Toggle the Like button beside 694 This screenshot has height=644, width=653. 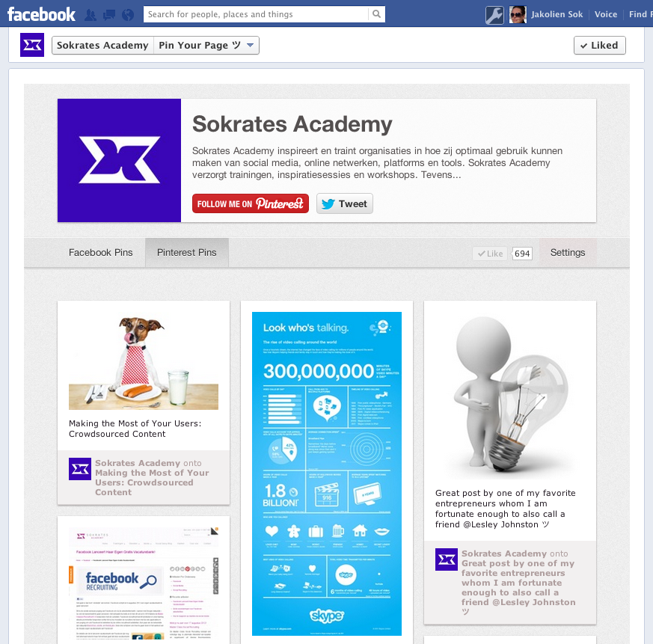[490, 254]
